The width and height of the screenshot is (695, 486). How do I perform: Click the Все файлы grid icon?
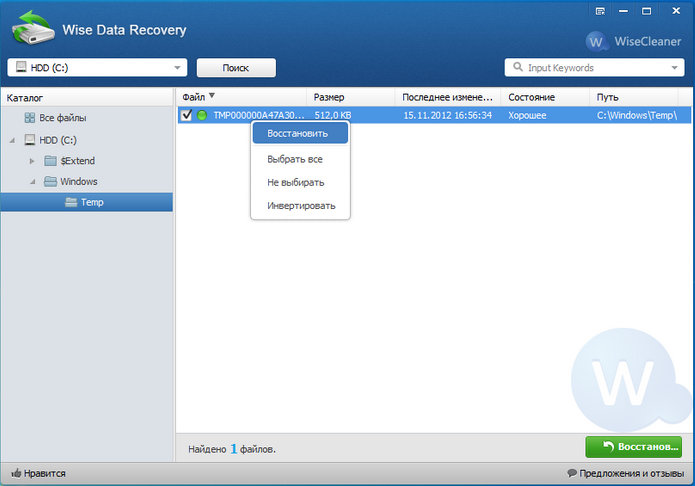point(30,118)
